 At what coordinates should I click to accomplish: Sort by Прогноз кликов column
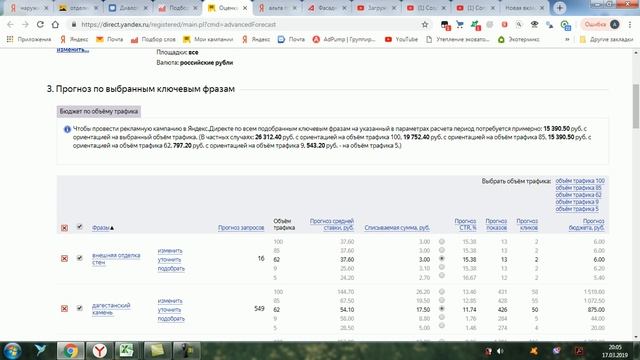527,224
